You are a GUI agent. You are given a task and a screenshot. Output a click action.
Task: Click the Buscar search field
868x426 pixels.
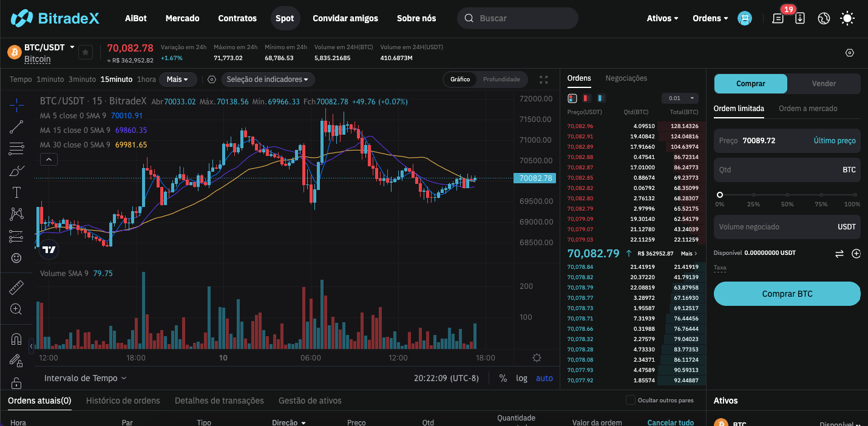522,18
